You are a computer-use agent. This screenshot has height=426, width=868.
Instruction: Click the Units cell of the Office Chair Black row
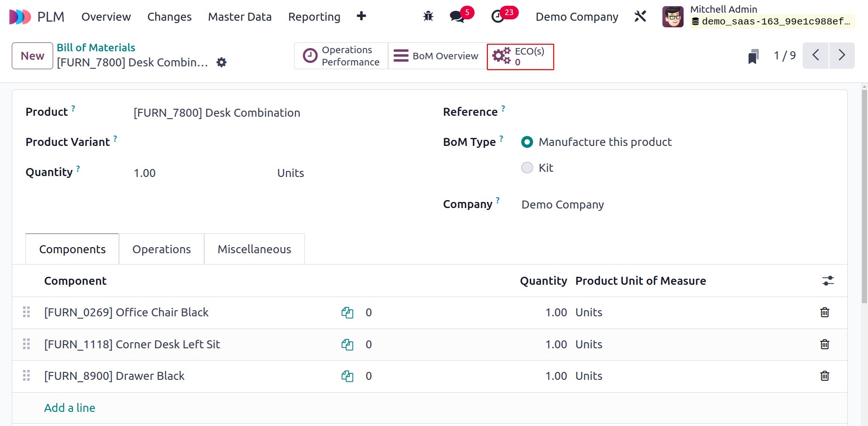coord(589,313)
